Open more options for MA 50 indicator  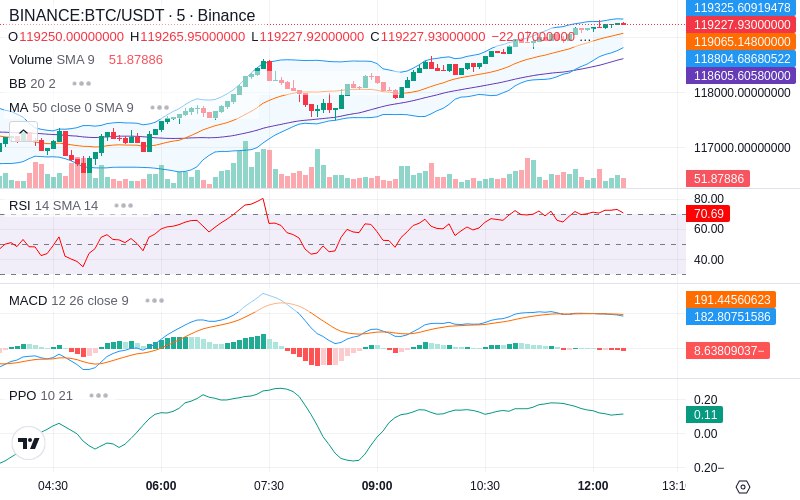coord(160,108)
